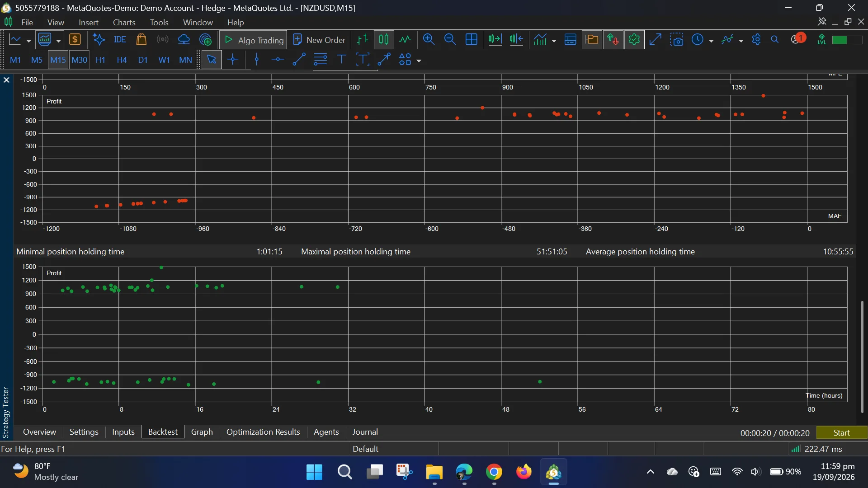This screenshot has height=488, width=868.
Task: Expand the clock periods dropdown arrow
Action: tap(711, 41)
